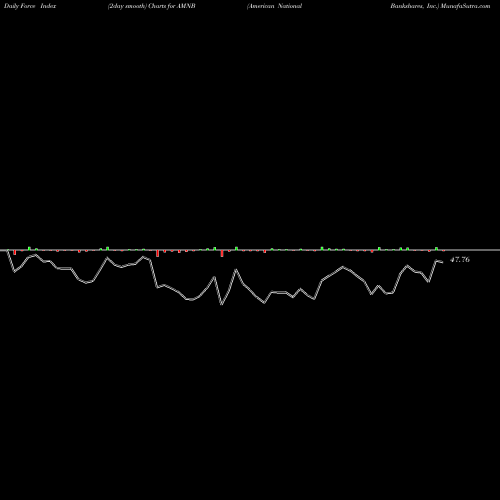Click '(2day smooth) Charts for AMNB' text

pyautogui.click(x=152, y=6)
